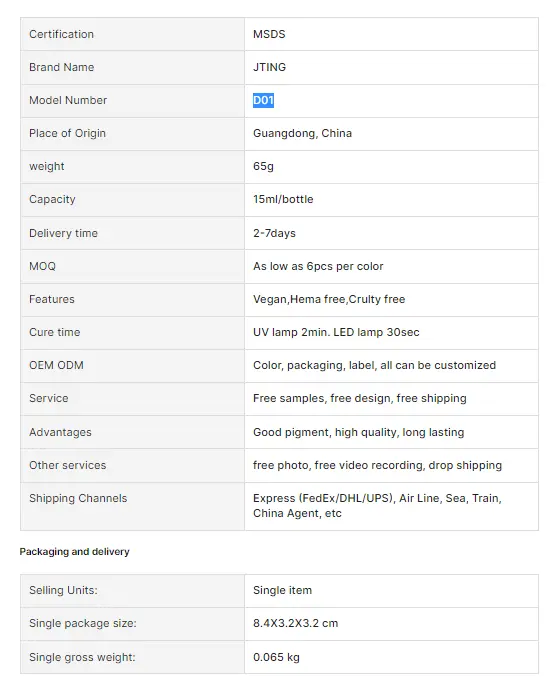Select the MOQ row label
The image size is (556, 687).
tap(42, 266)
